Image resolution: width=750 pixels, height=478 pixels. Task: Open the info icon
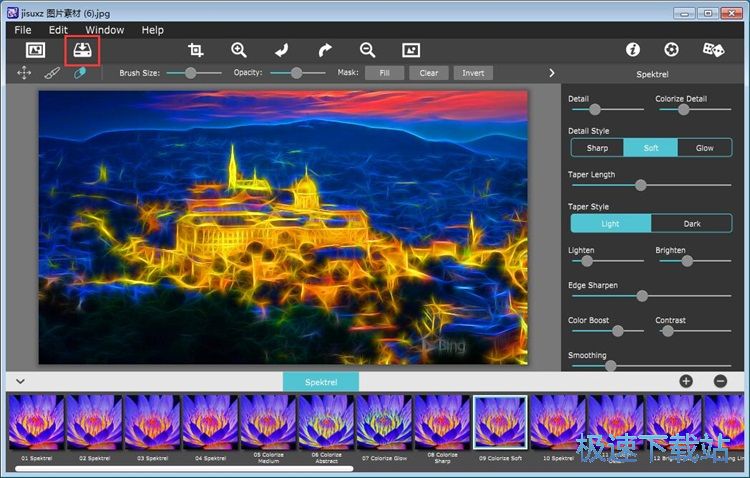tap(632, 49)
